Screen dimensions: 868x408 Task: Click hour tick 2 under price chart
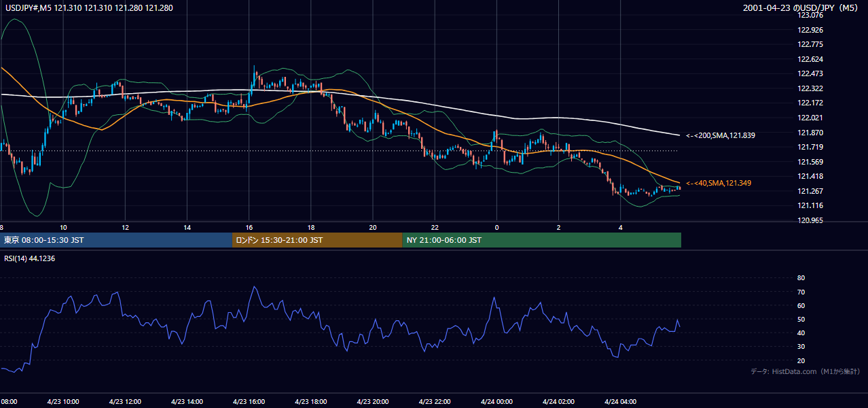click(x=558, y=226)
